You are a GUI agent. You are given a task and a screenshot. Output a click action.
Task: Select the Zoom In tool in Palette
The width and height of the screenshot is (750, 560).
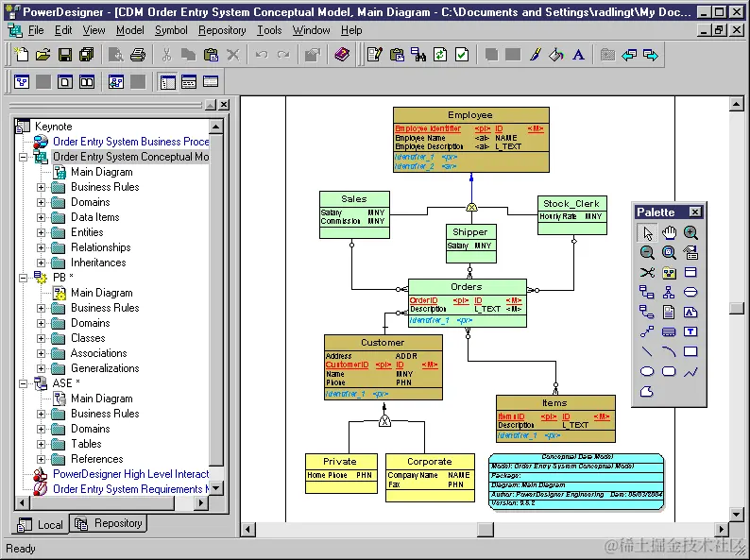click(x=690, y=233)
